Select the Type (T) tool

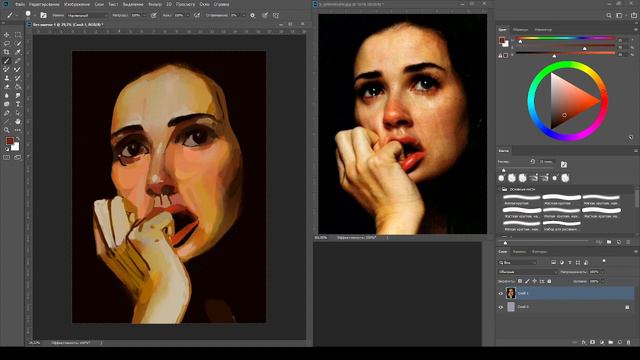(18, 104)
